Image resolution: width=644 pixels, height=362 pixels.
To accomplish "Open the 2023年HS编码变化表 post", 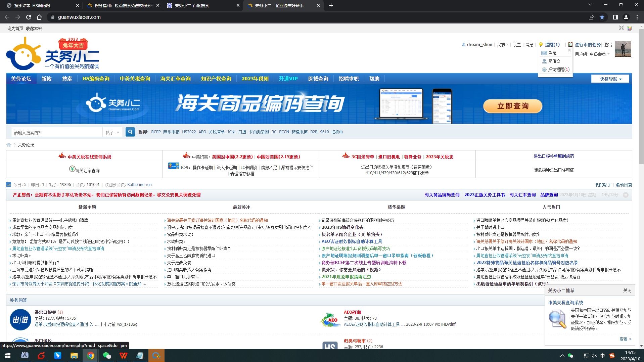I will click(342, 227).
